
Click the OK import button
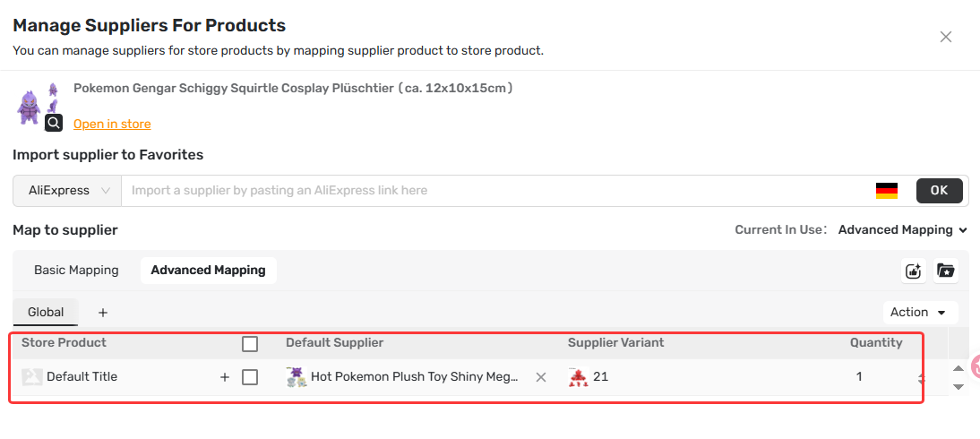(940, 191)
